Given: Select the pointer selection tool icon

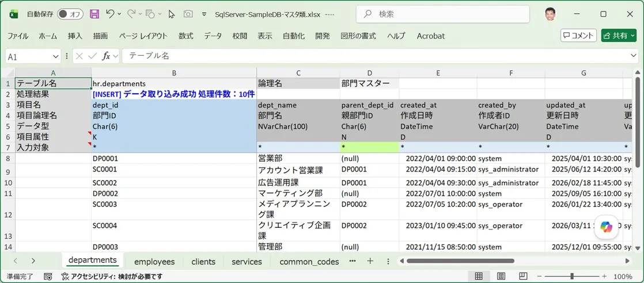Looking at the screenshot, I should [171, 14].
